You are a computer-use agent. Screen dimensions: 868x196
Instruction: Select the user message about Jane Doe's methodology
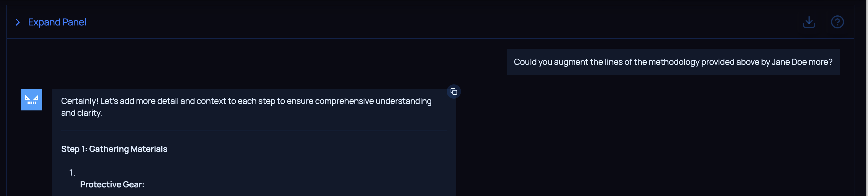(x=673, y=62)
